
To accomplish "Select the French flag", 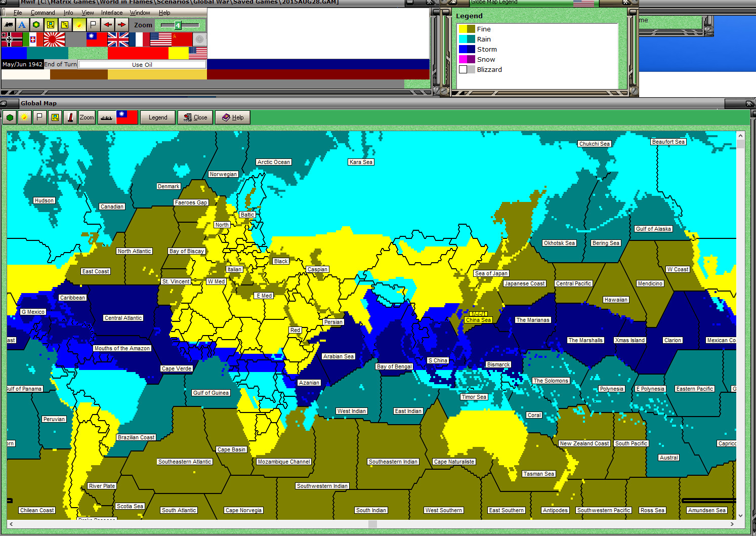I will click(x=139, y=39).
